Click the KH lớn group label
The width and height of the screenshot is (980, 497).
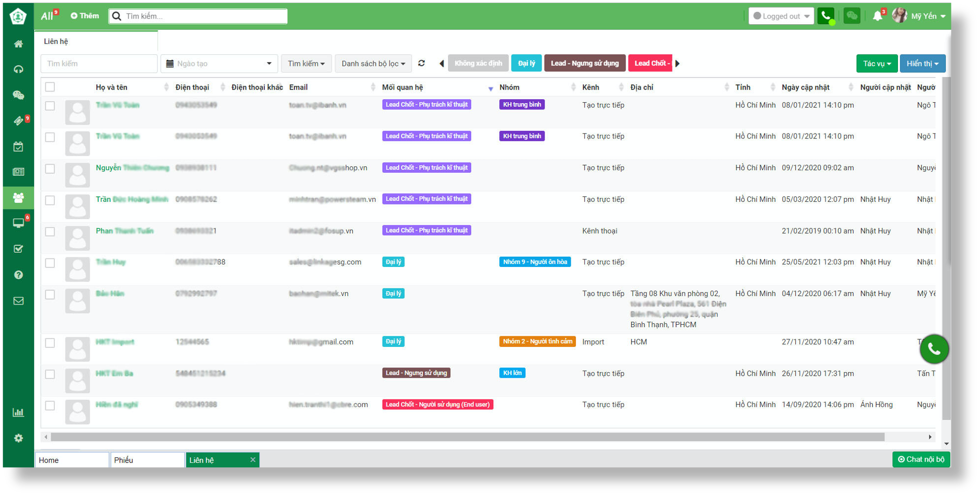coord(512,373)
